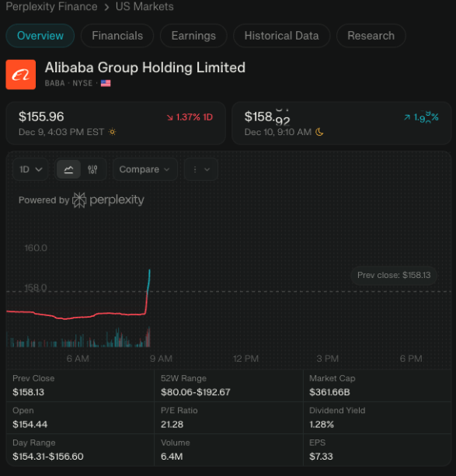Image resolution: width=456 pixels, height=476 pixels.
Task: Click the sun market-hours icon
Action: [113, 132]
